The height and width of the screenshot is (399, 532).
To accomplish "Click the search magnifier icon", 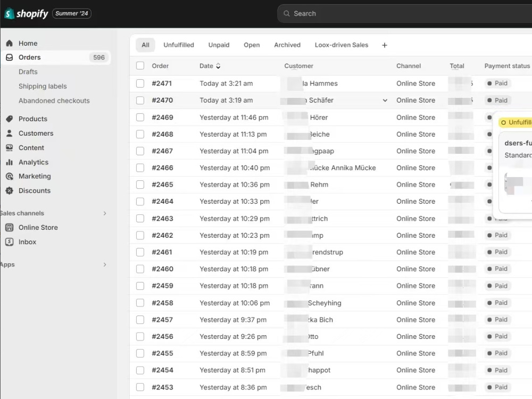I will pyautogui.click(x=287, y=14).
